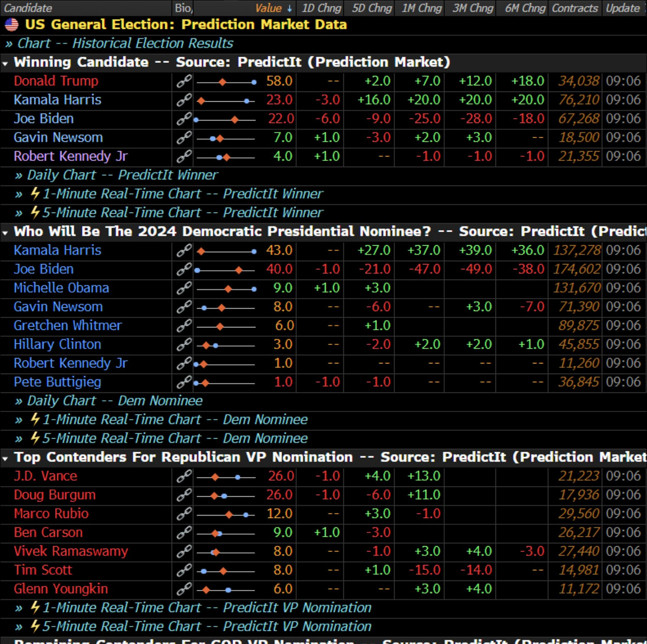Collapse the Winning Candidate section
Image resolution: width=647 pixels, height=644 pixels.
(x=5, y=64)
